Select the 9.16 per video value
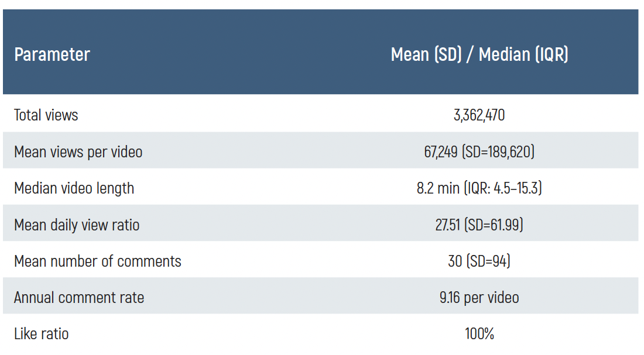This screenshot has height=355, width=644. [x=479, y=298]
